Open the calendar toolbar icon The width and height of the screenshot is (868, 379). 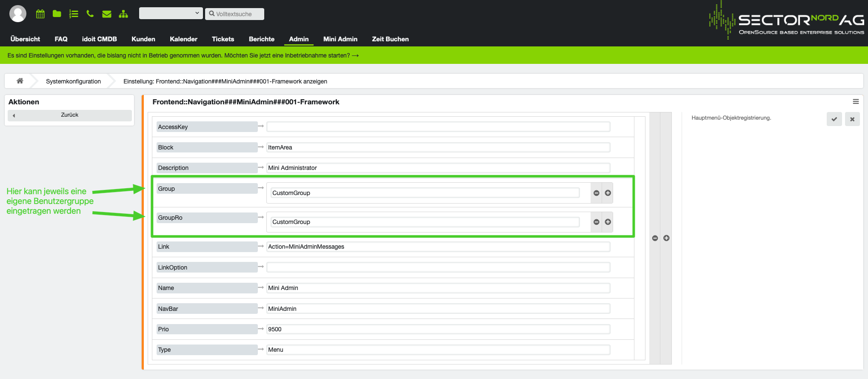click(40, 14)
